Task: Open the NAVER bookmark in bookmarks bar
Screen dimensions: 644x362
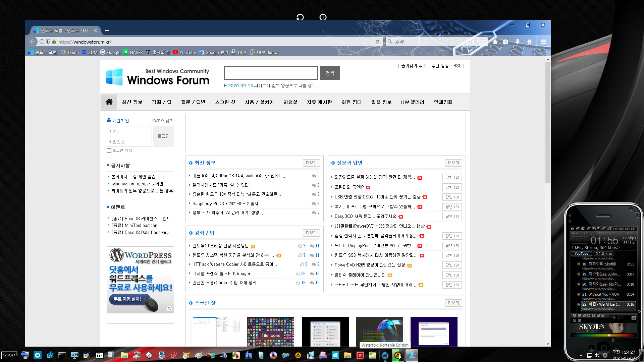Action: (x=133, y=52)
